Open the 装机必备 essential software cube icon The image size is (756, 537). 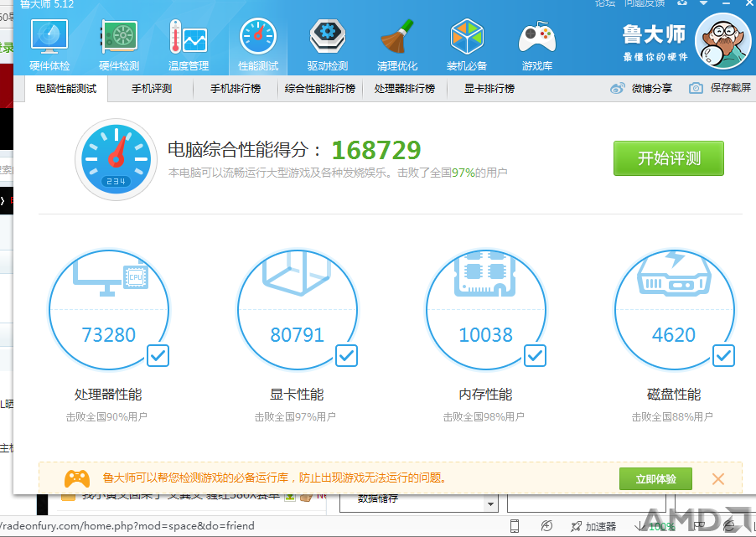467,36
